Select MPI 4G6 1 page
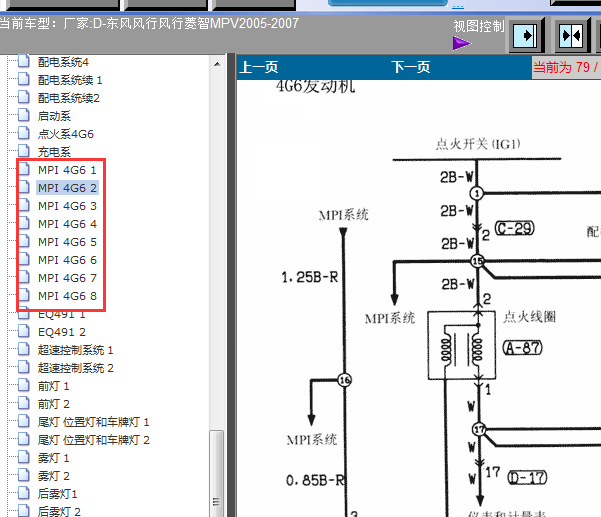Viewport: 601px width, 517px height. click(67, 170)
